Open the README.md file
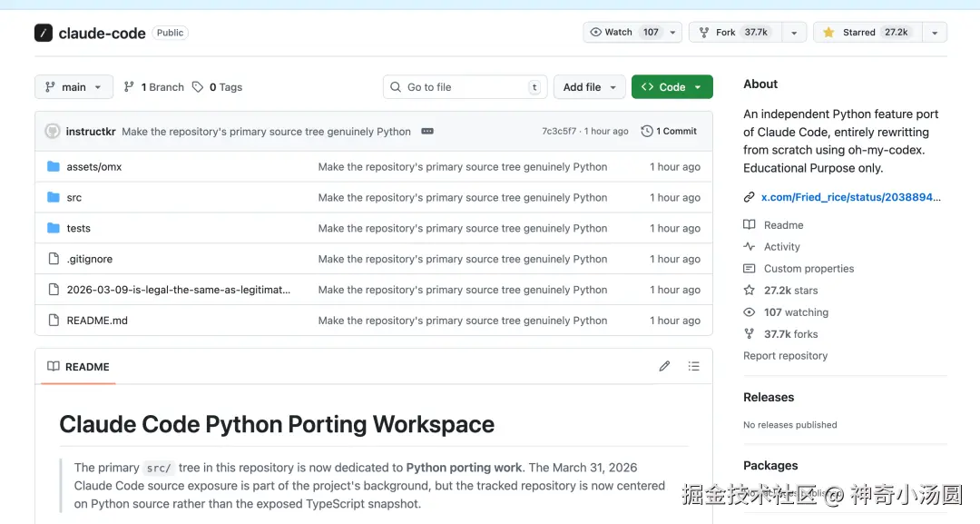 [x=97, y=321]
